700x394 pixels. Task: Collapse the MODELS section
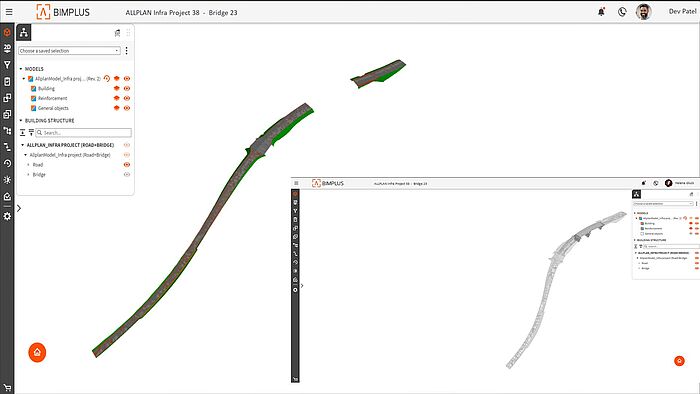[x=21, y=69]
